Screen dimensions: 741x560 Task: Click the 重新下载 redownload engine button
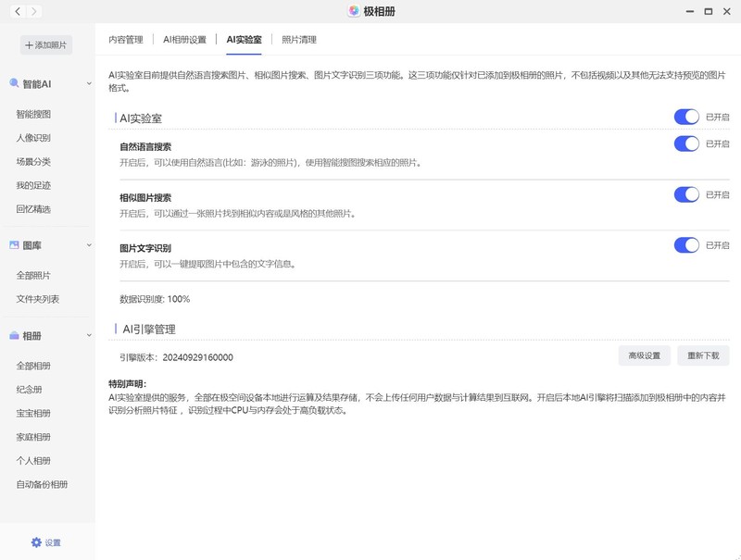click(703, 355)
